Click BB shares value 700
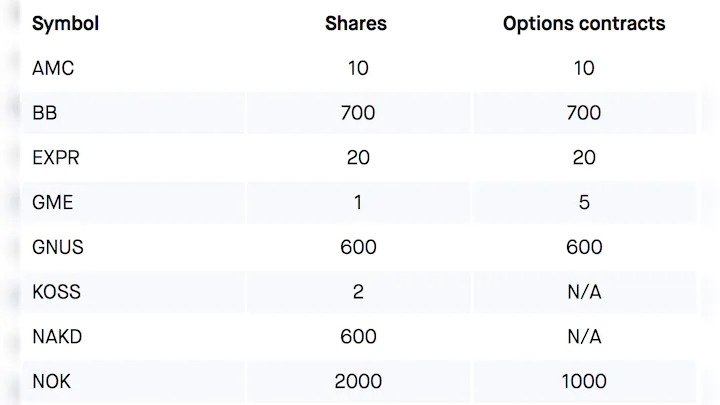This screenshot has width=720, height=405. [x=358, y=113]
